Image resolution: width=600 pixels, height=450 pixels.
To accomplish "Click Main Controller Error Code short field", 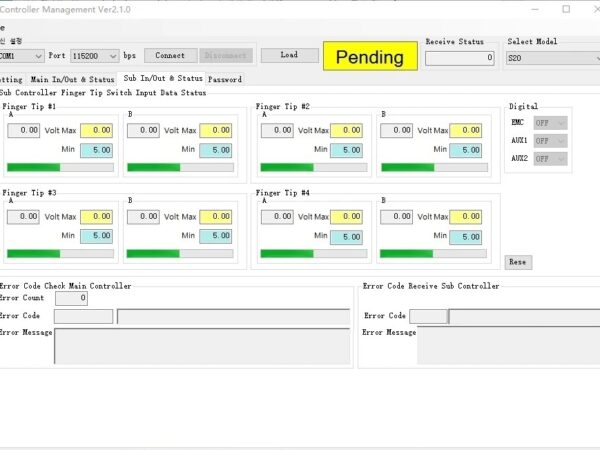I will pyautogui.click(x=83, y=316).
